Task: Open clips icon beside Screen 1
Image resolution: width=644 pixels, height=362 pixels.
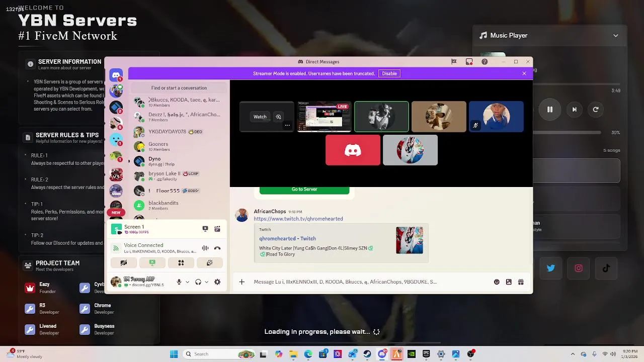Action: click(217, 229)
